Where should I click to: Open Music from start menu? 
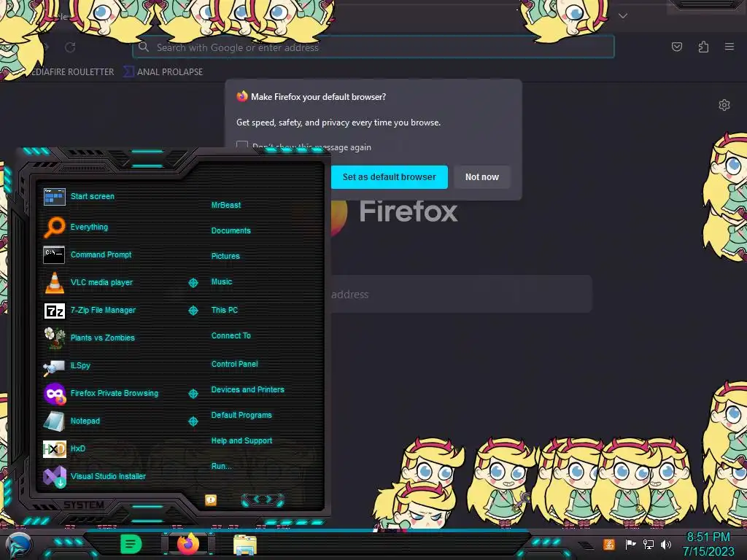[222, 282]
